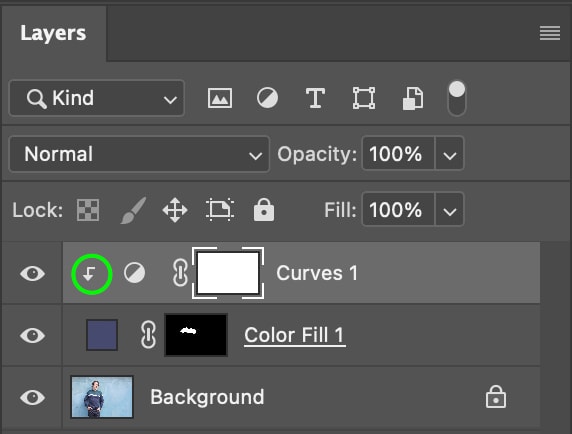Open the Layers panel hamburger menu
Screen dimensions: 572x434
point(550,33)
